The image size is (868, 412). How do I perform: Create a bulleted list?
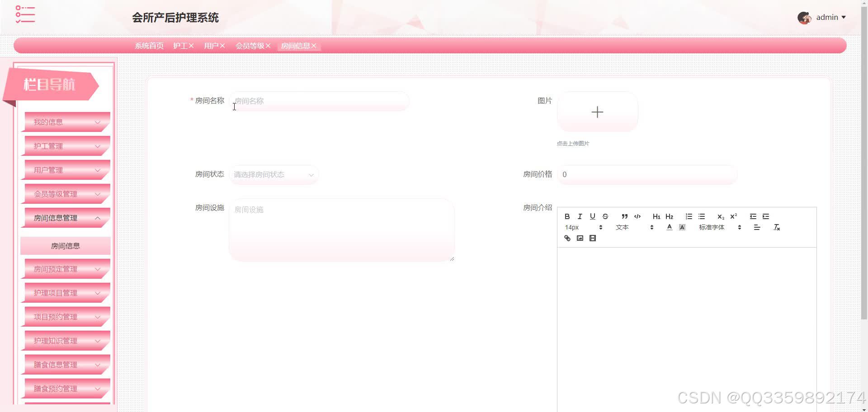pos(702,216)
